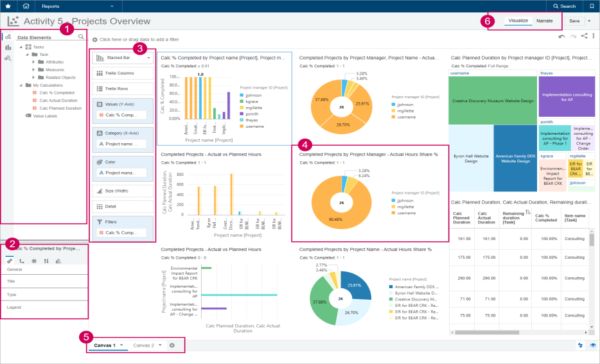Select the Canvas 1 tab
Image resolution: width=600 pixels, height=364 pixels.
click(105, 345)
